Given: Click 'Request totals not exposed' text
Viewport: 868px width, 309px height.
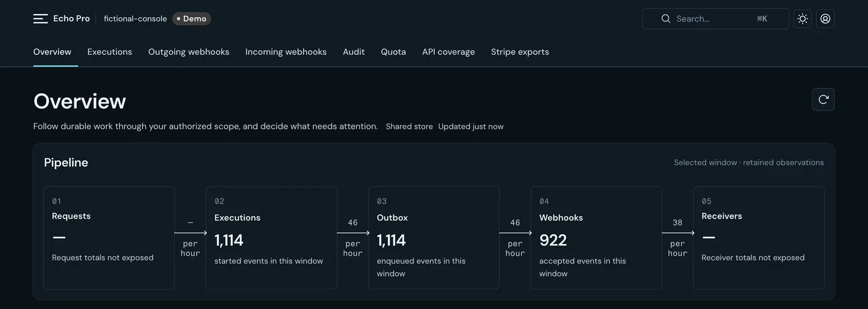Looking at the screenshot, I should point(103,257).
